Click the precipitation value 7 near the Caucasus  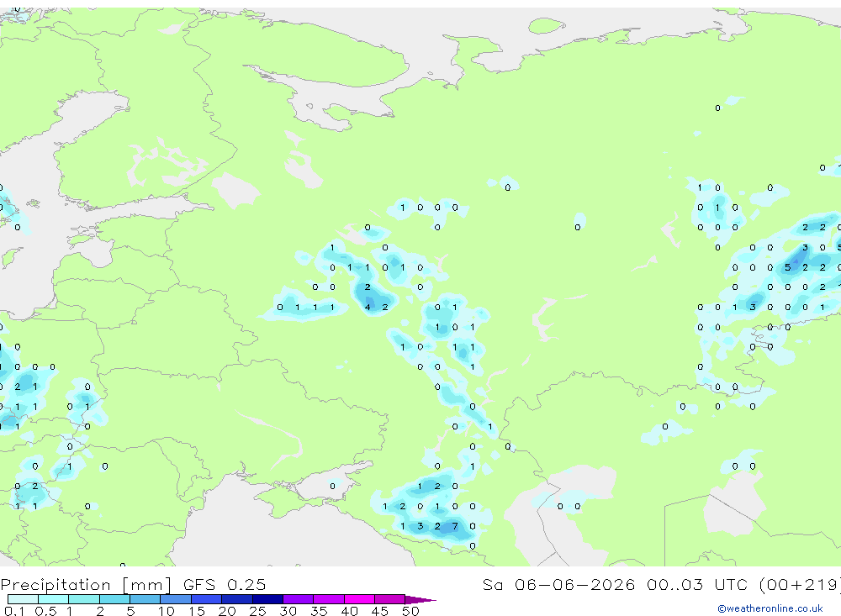455,526
